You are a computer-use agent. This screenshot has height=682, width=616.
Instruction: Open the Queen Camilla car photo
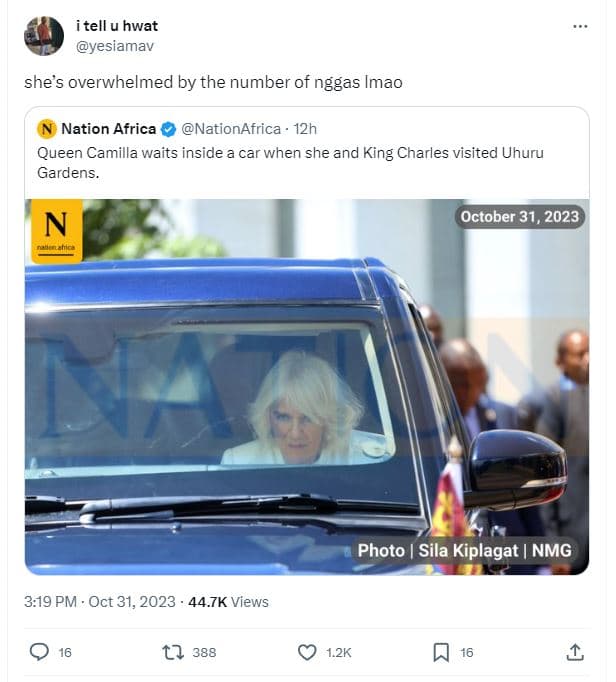tap(307, 386)
